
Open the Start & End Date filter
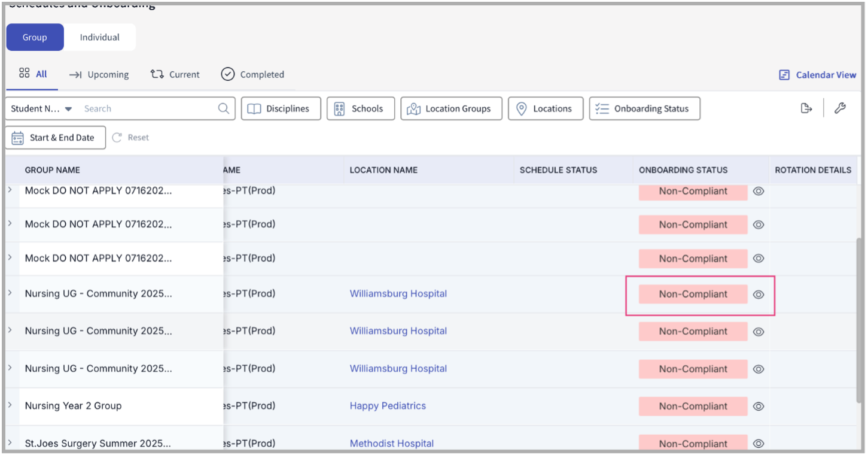click(55, 138)
